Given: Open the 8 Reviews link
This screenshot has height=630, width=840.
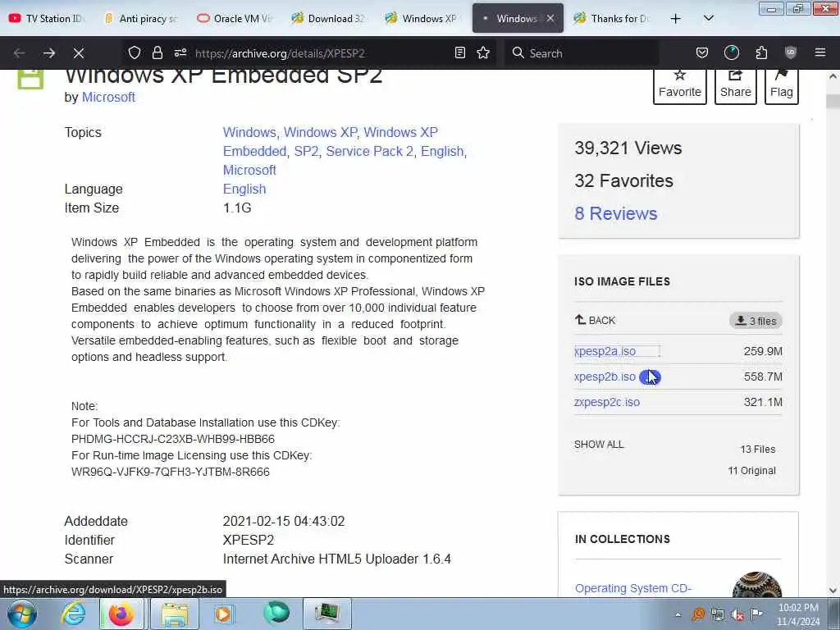Looking at the screenshot, I should (616, 213).
